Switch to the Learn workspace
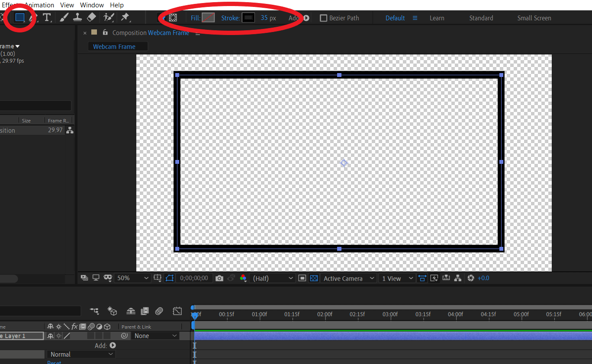592x364 pixels. (437, 18)
